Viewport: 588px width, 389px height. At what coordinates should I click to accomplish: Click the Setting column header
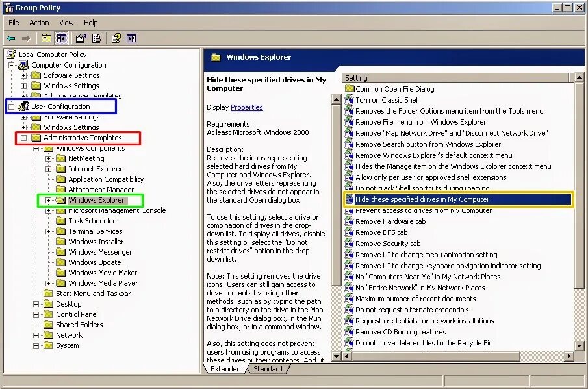pos(455,77)
